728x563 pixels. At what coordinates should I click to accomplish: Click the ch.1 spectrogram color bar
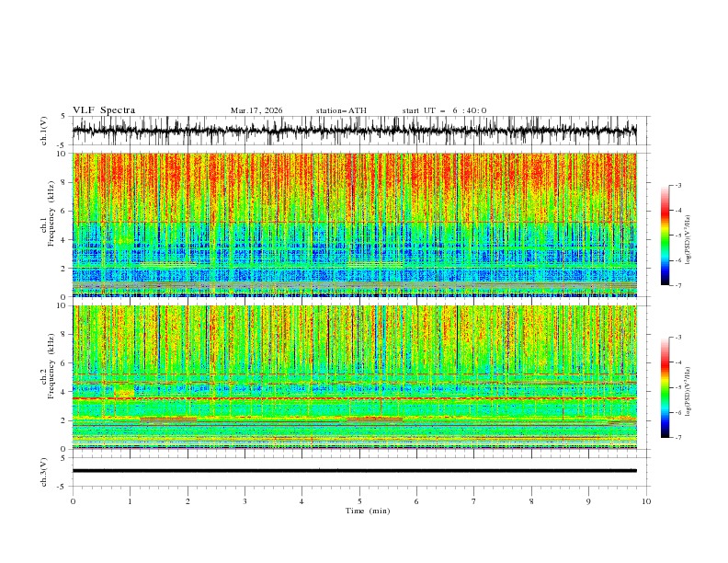665,236
